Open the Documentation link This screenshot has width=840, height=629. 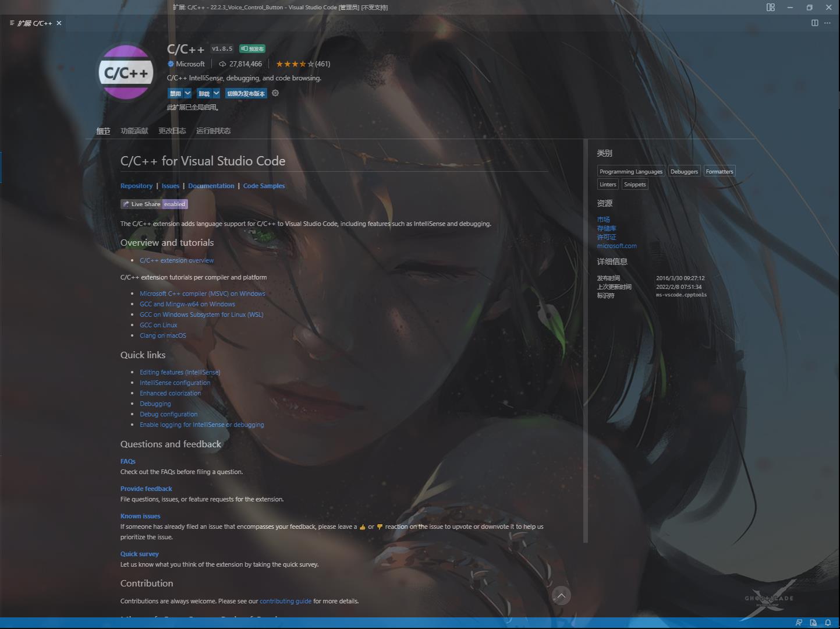coord(211,186)
